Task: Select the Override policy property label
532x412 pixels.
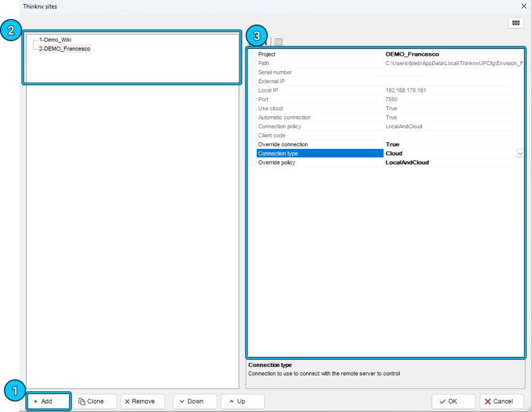Action: (277, 163)
